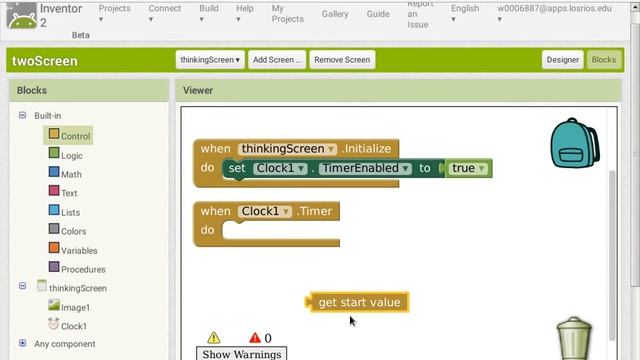Select the get start value block
Image resolution: width=640 pixels, height=360 pixels.
pyautogui.click(x=358, y=302)
